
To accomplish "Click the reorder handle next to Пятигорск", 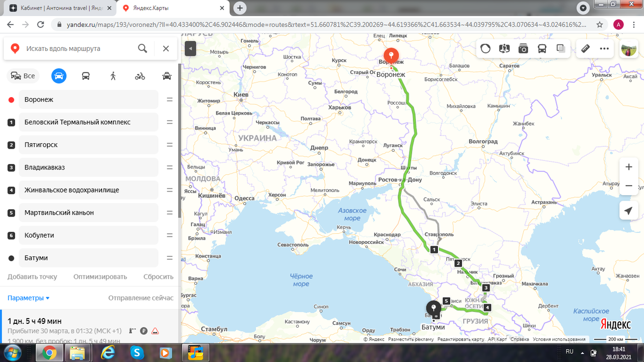I will 170,145.
